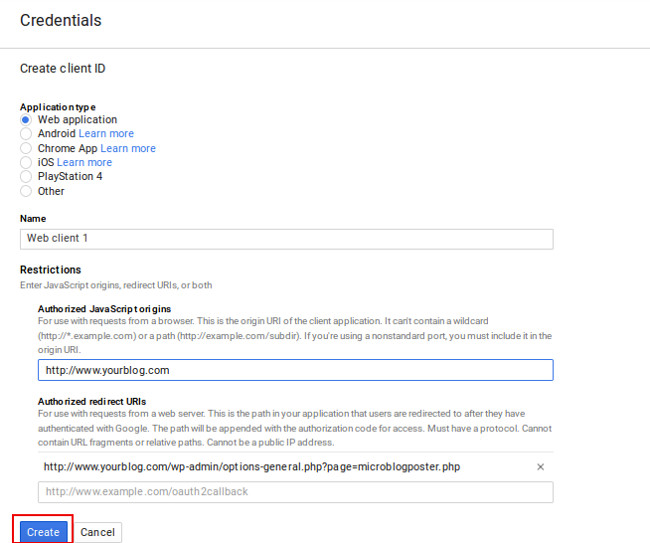Remove the authorized redirect URI with X icon
The width and height of the screenshot is (650, 543).
(540, 467)
